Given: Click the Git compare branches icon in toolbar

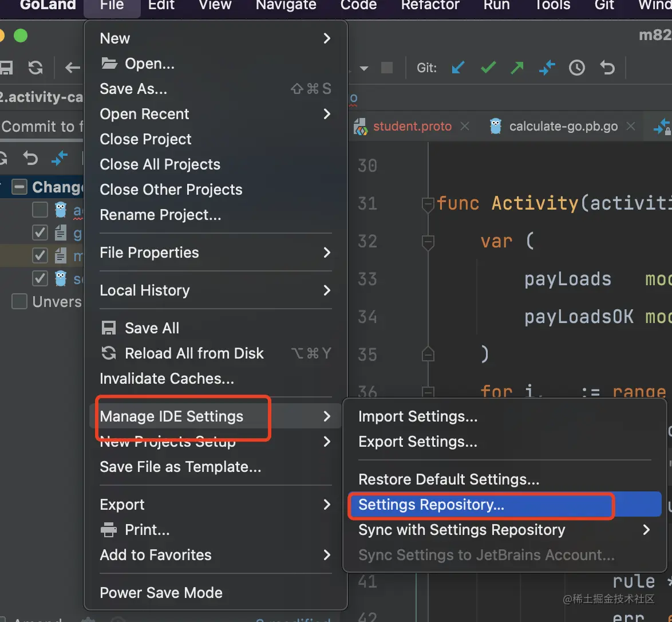Looking at the screenshot, I should (547, 68).
